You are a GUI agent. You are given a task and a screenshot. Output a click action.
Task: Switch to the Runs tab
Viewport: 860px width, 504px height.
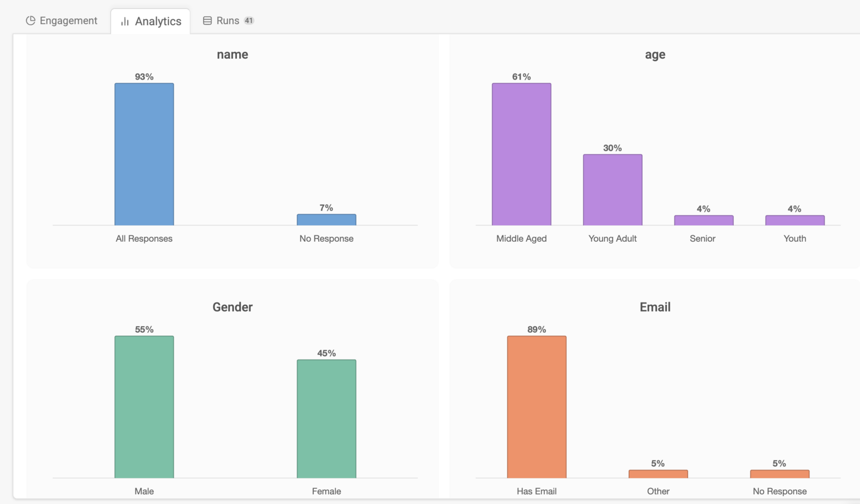point(228,20)
